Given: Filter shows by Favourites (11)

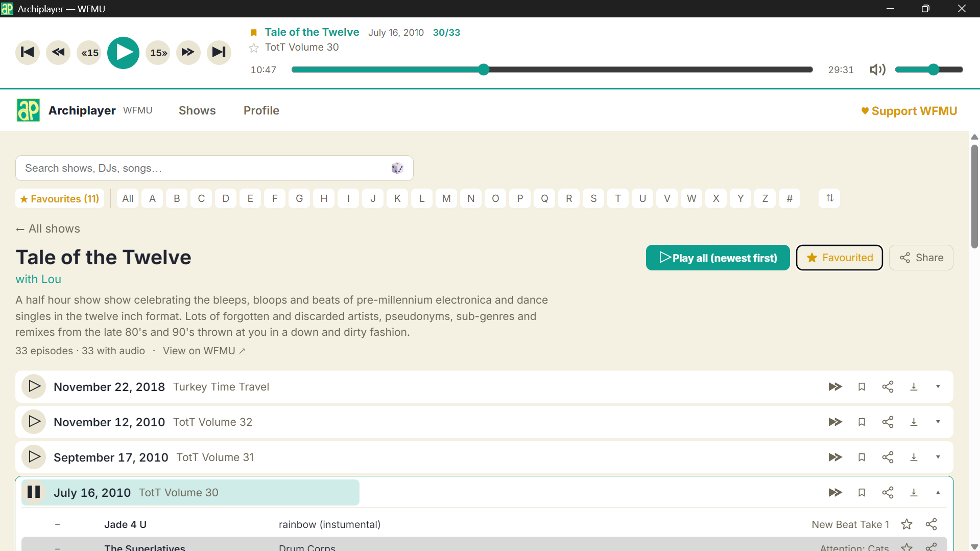Looking at the screenshot, I should coord(60,198).
